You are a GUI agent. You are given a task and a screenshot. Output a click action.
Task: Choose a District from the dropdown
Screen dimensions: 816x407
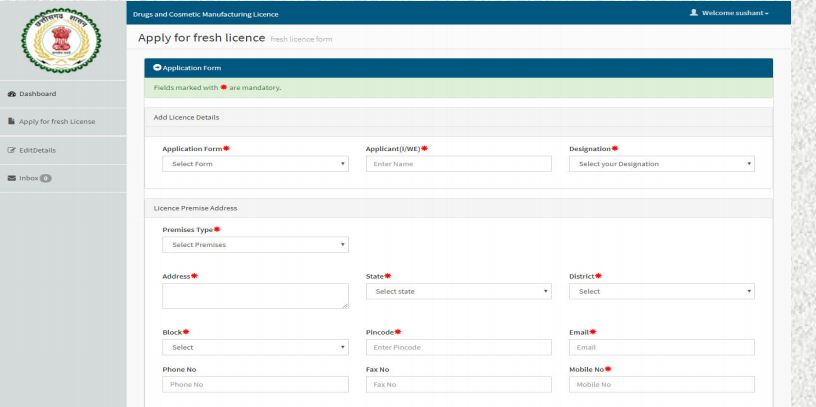point(660,292)
